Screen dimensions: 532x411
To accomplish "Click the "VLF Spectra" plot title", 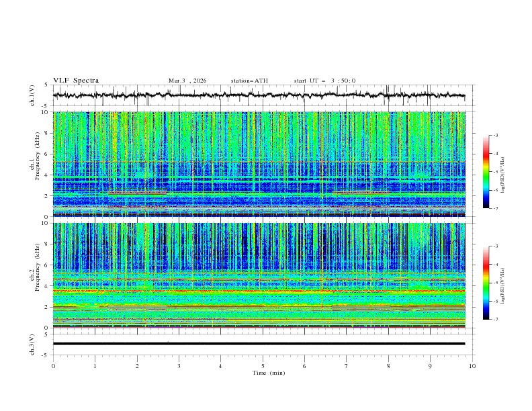I will coord(76,81).
